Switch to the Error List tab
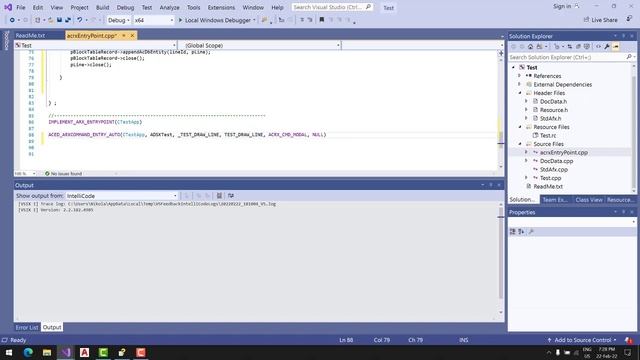This screenshot has height=360, width=640. point(27,327)
